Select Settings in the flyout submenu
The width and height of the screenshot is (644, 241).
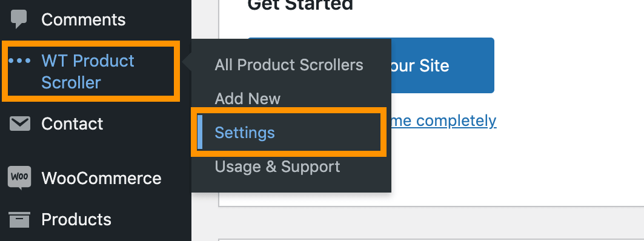pos(245,133)
